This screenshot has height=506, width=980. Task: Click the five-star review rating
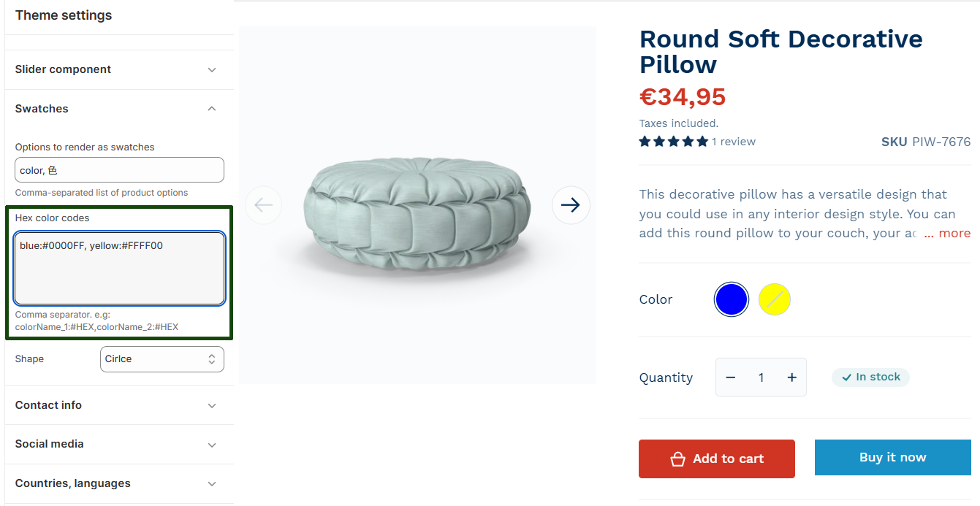point(673,142)
